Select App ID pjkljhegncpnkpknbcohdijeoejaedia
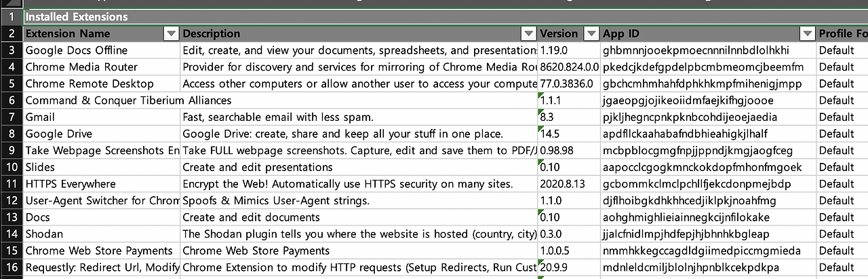The image size is (868, 279). 709,117
